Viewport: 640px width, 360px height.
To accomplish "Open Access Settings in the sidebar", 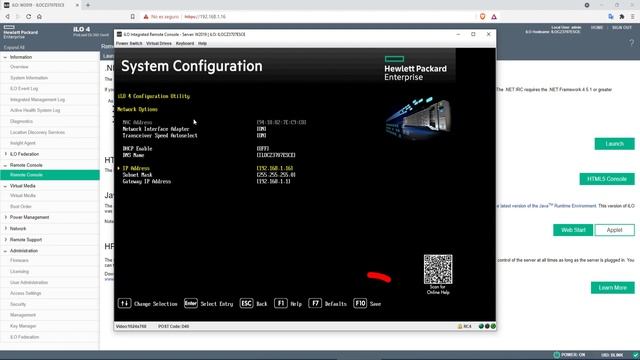I will tap(26, 293).
